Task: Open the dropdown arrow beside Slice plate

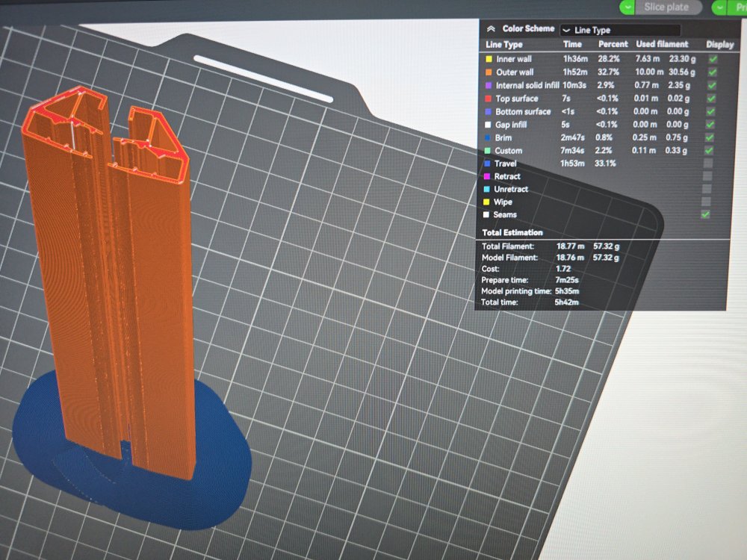Action: coord(627,7)
